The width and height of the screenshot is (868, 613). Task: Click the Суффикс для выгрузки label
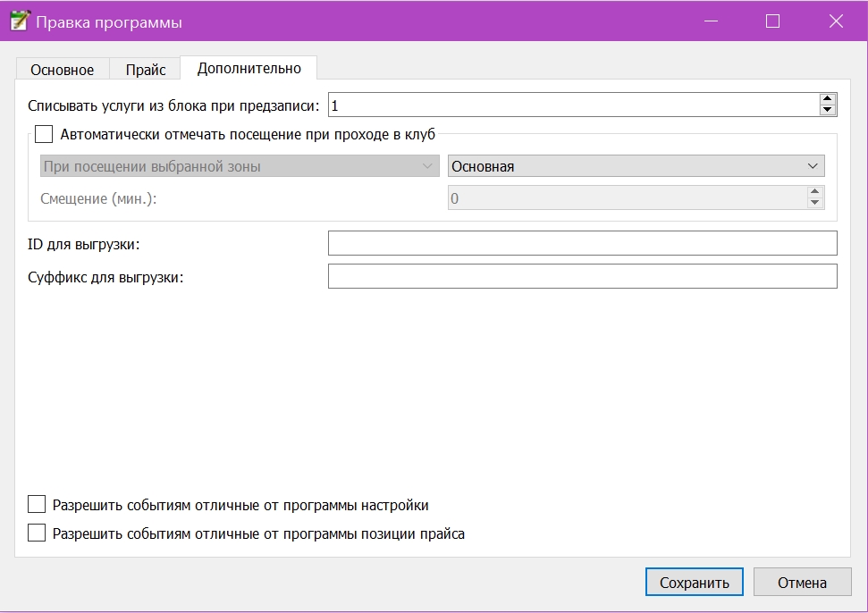[x=105, y=277]
